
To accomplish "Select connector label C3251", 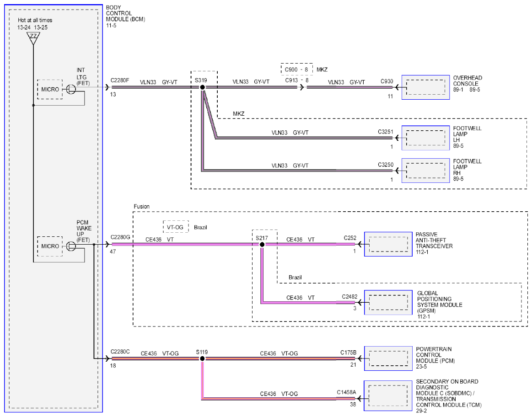I will pyautogui.click(x=386, y=132).
